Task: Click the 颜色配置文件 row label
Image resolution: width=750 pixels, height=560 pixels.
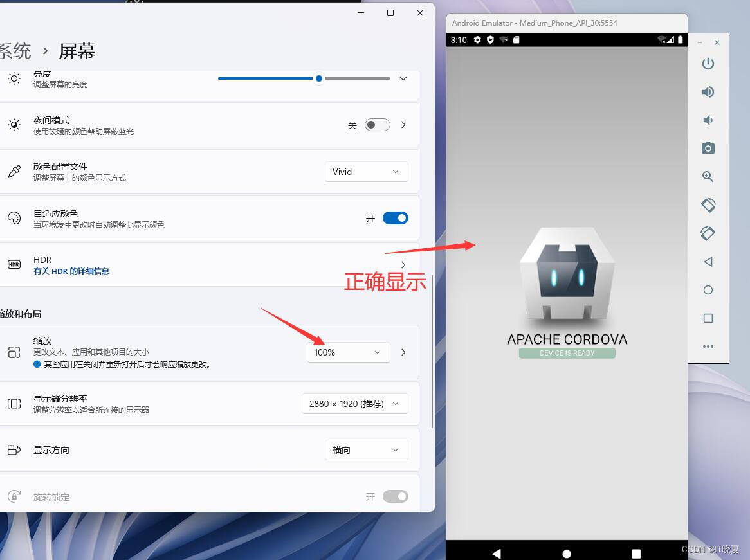Action: (60, 167)
